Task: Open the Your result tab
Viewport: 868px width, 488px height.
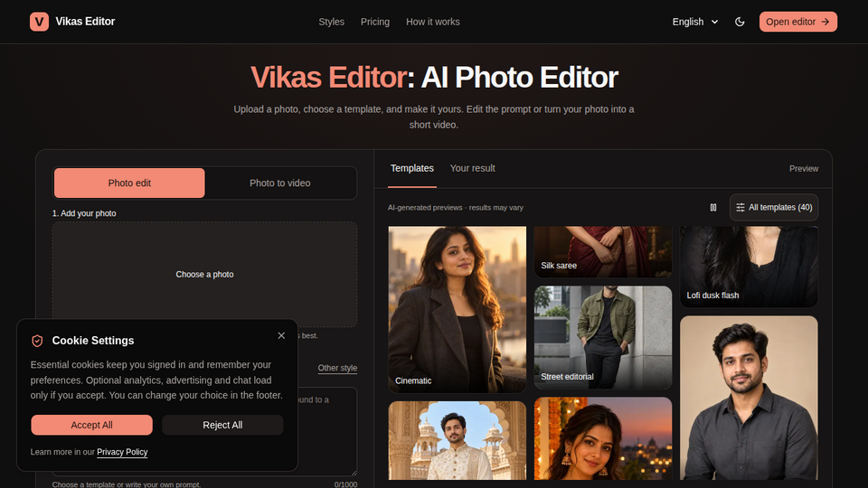Action: point(472,168)
